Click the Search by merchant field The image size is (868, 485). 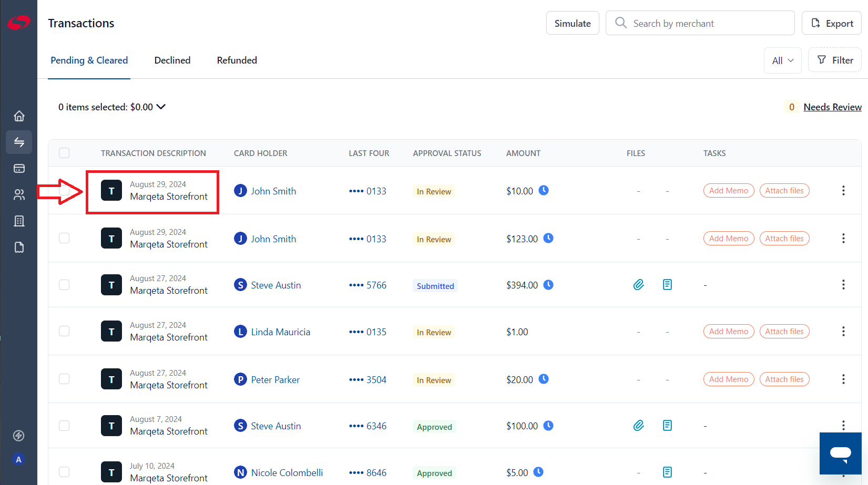[700, 23]
